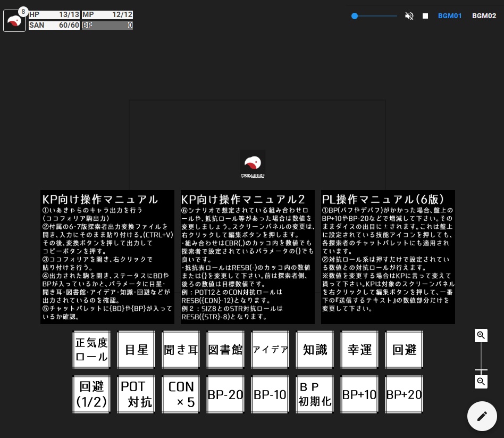Click the 正気度ロール panel button

click(91, 350)
